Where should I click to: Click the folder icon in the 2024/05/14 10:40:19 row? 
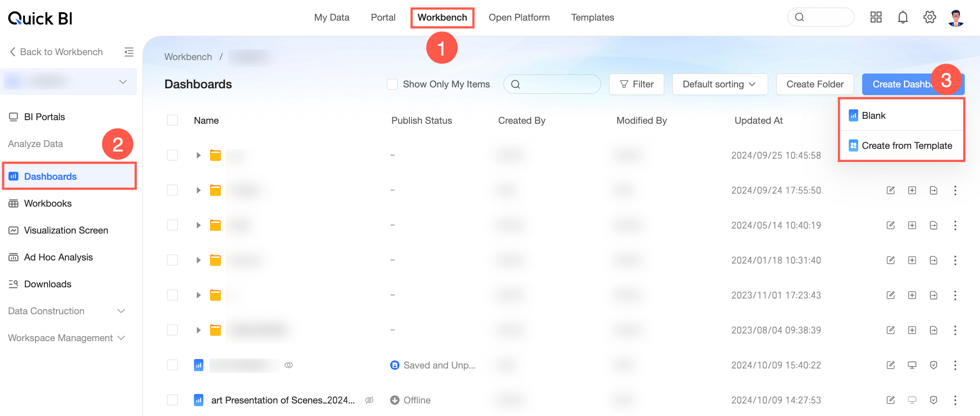point(215,225)
